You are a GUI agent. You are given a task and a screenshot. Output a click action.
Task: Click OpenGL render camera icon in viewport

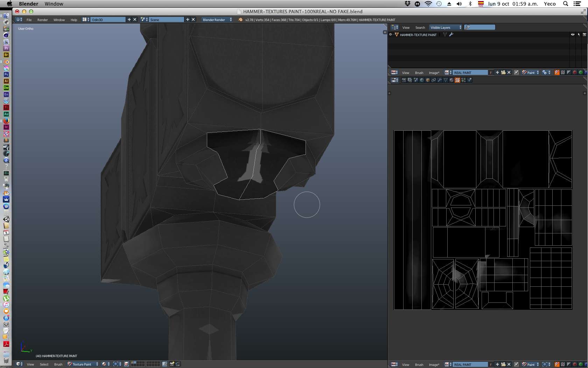[172, 364]
